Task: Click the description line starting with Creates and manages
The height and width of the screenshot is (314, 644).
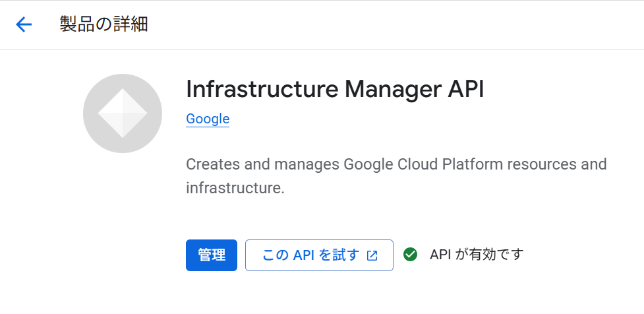Action: click(396, 164)
